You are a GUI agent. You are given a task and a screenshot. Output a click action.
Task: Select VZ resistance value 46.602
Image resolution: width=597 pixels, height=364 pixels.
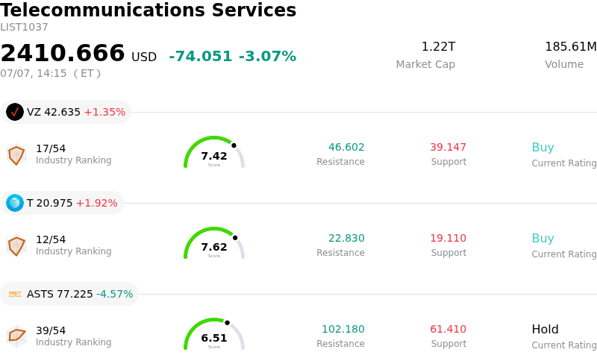346,147
